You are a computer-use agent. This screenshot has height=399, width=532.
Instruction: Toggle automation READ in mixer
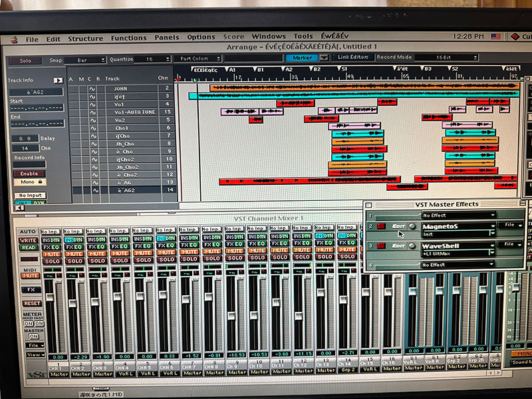point(29,247)
